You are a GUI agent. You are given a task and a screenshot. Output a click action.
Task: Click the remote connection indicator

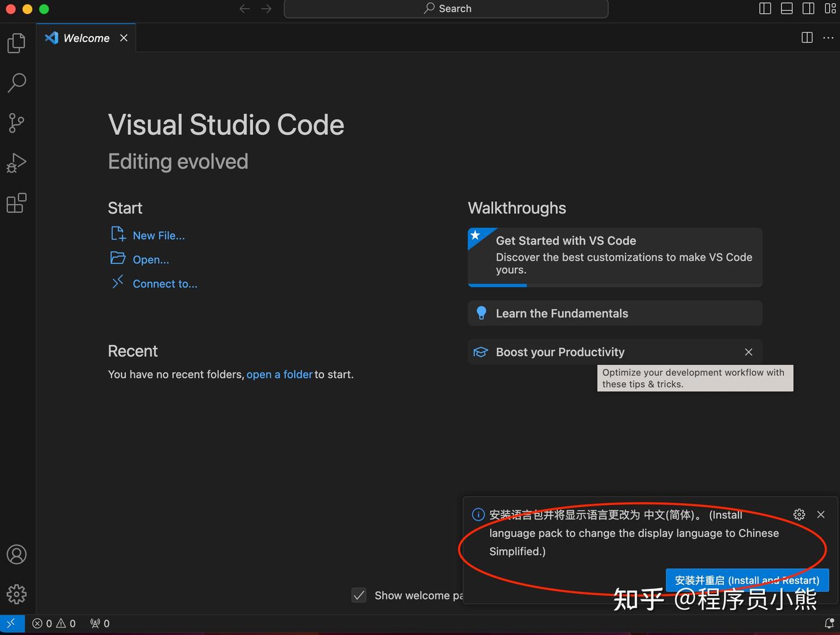click(12, 623)
